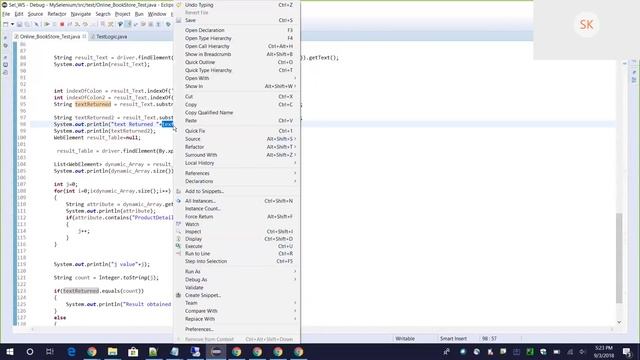Open Microsoft Store from taskbar
Screen dimensions: 640x360
pyautogui.click(x=133, y=351)
